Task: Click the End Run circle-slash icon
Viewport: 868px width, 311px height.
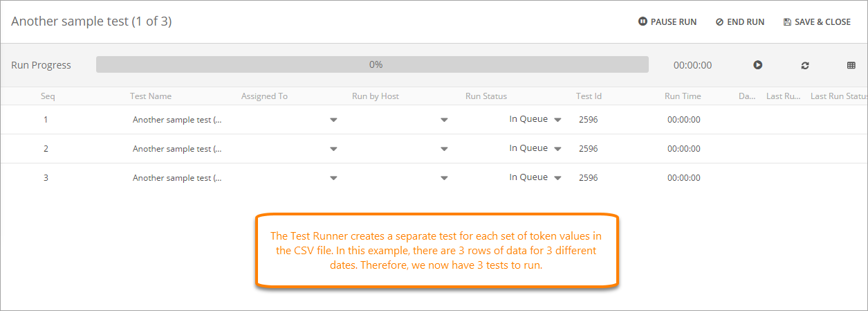Action: (719, 22)
